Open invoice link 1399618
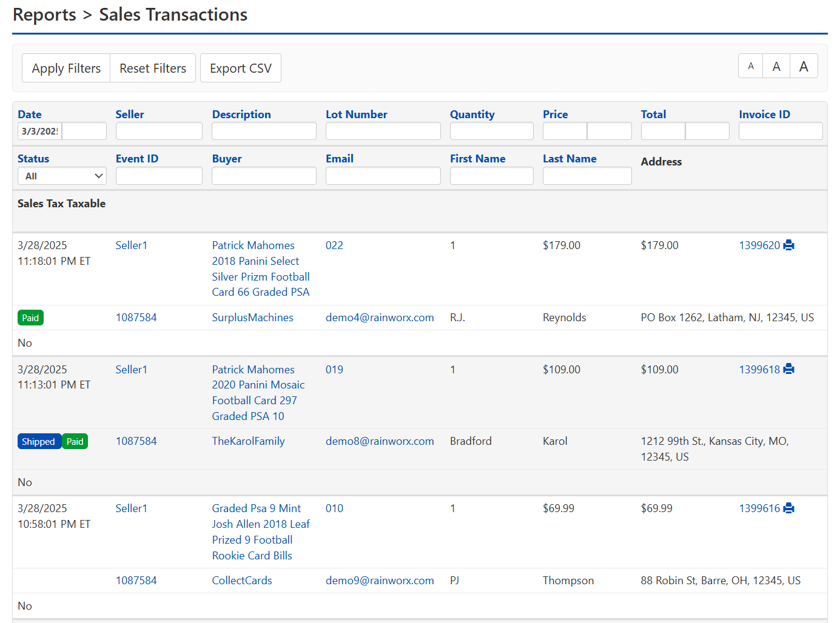The height and width of the screenshot is (623, 840). [759, 369]
